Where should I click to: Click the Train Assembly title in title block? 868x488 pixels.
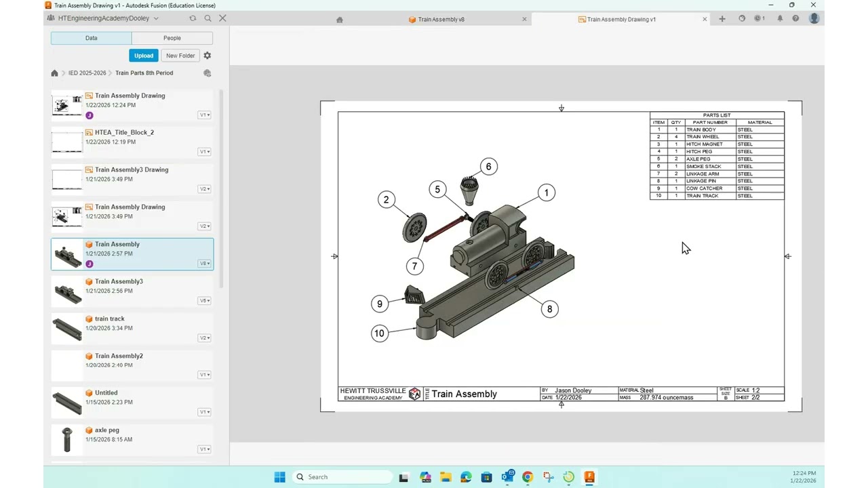464,394
